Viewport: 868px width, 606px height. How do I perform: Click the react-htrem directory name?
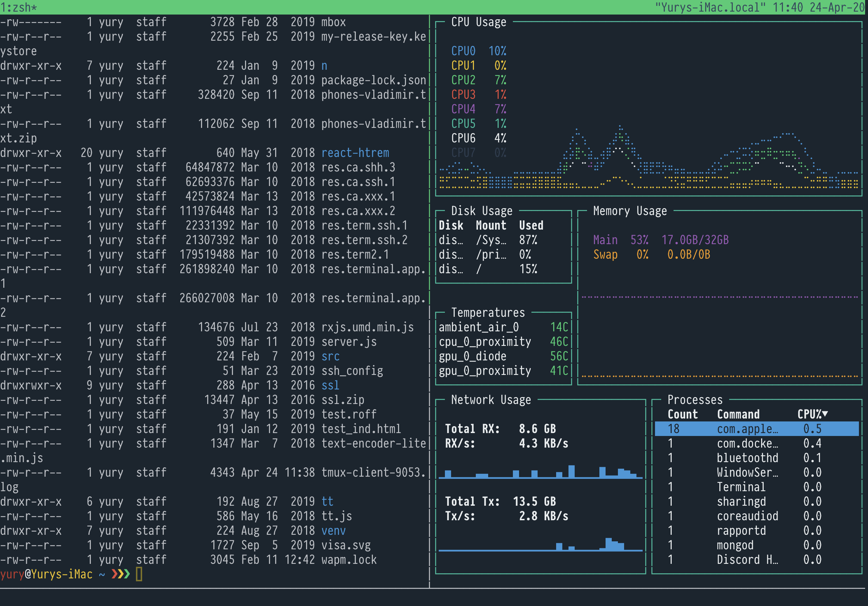pyautogui.click(x=355, y=153)
